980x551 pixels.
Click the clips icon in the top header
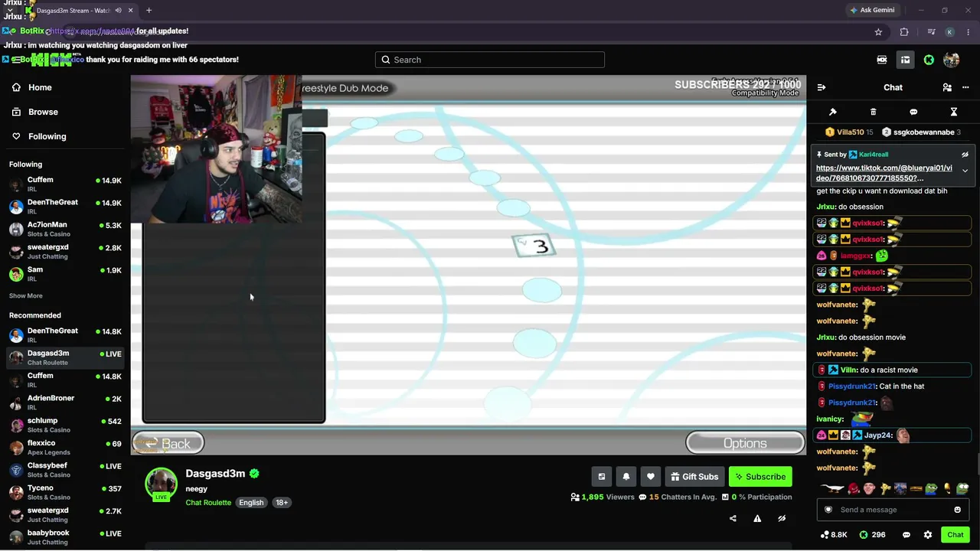click(x=882, y=60)
